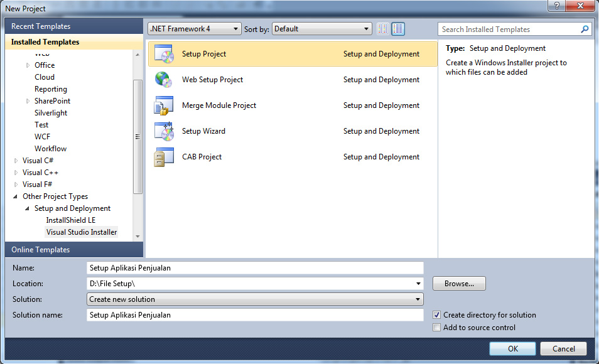Click the CAB Project name text
The width and height of the screenshot is (599, 364).
pos(202,157)
